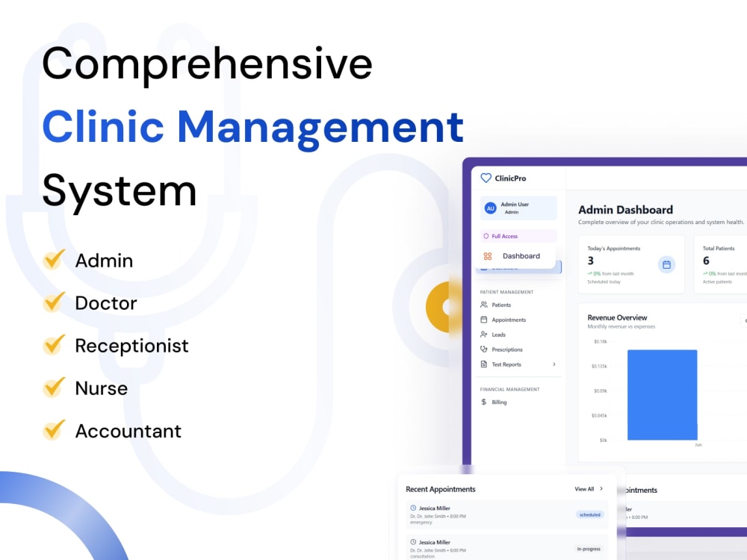Click the check mark beside Accountant
This screenshot has height=560, width=747.
click(54, 430)
